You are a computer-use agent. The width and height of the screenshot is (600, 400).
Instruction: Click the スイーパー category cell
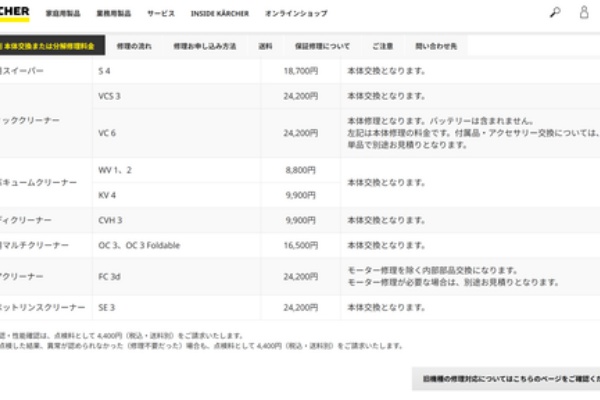point(46,71)
